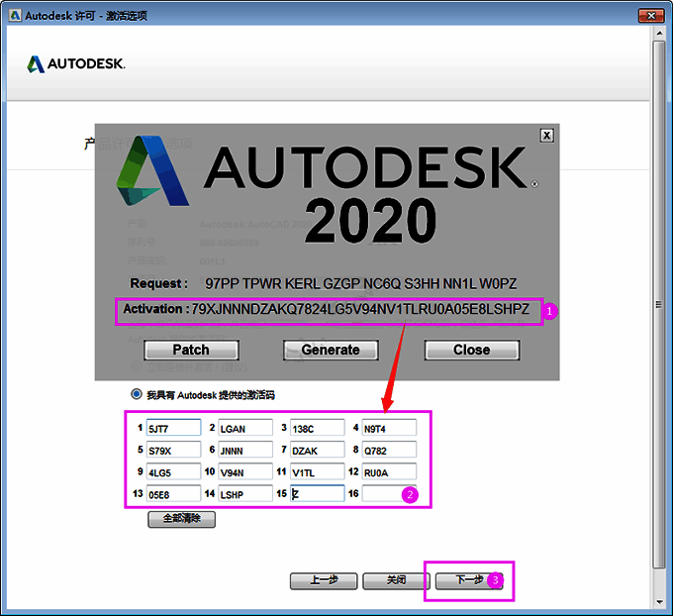Focus code input field 13 containing 05E8
The image size is (673, 616).
[173, 493]
